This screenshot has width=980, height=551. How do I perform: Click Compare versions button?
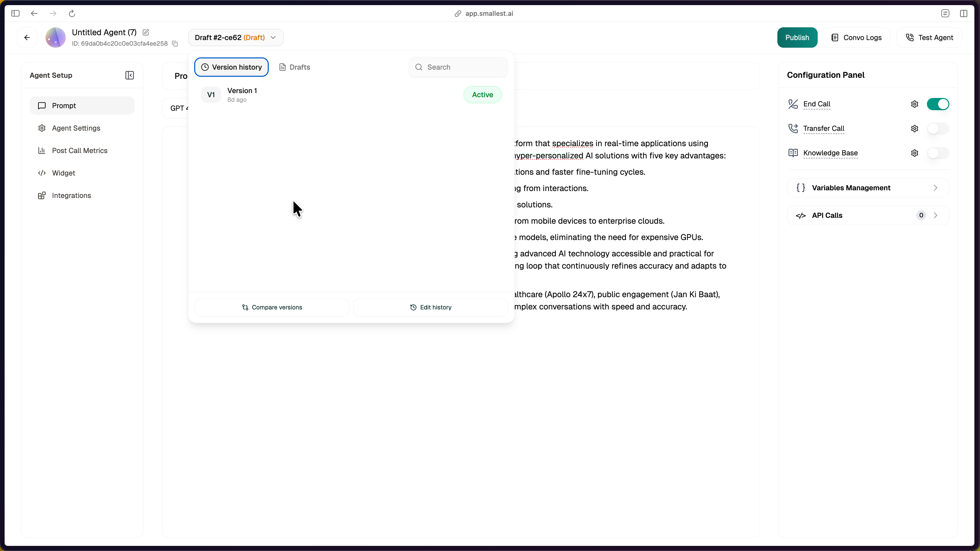click(x=272, y=307)
